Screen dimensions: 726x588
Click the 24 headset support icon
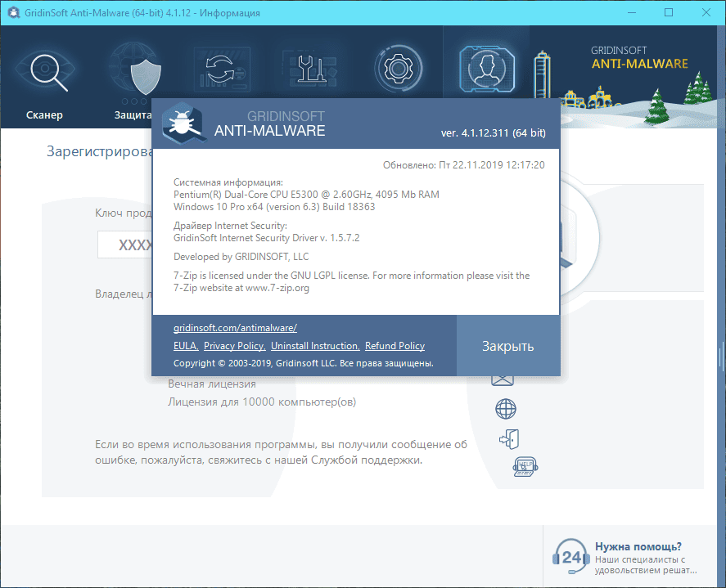(x=570, y=557)
